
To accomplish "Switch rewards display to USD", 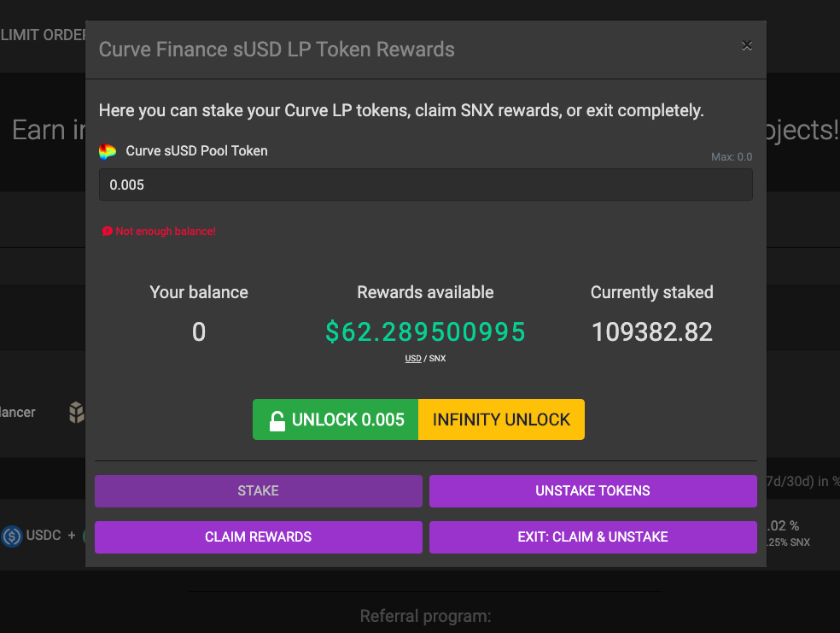I will 413,358.
